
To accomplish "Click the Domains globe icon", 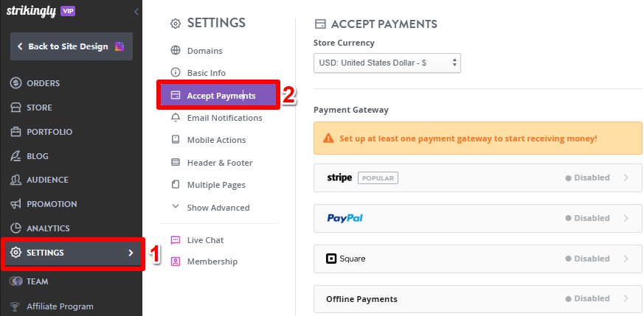I will pos(176,50).
